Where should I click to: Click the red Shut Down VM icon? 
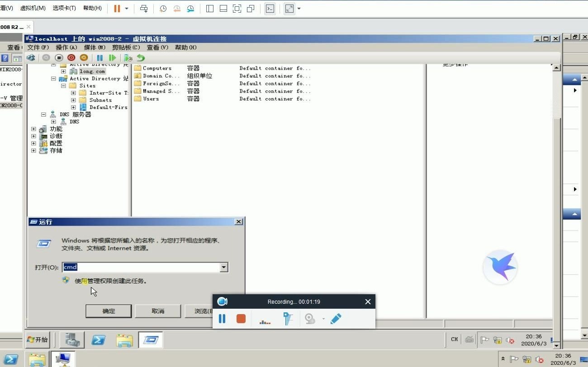pyautogui.click(x=71, y=58)
